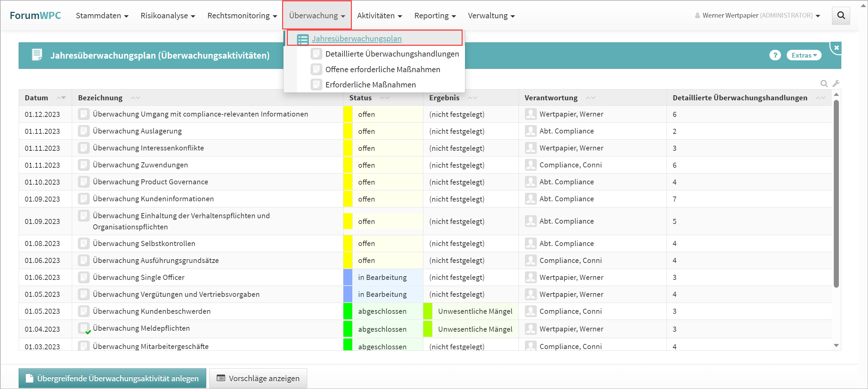868x389 pixels.
Task: Select Offene erforderliche Maßnahmen menu entry
Action: (382, 69)
